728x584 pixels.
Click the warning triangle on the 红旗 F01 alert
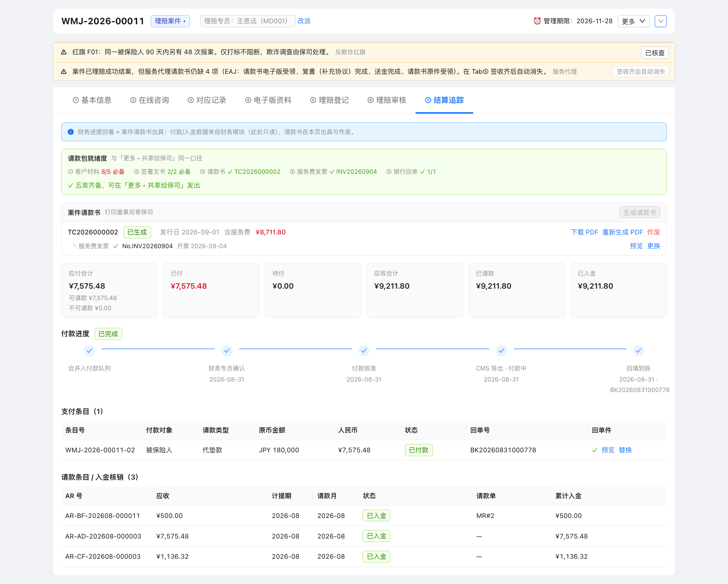[63, 52]
